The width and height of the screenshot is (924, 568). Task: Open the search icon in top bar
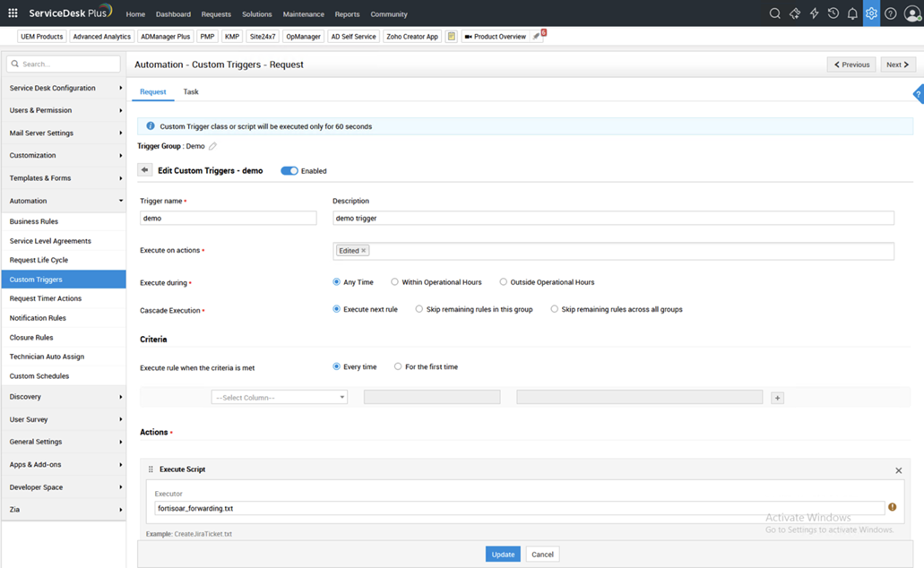[x=774, y=13]
